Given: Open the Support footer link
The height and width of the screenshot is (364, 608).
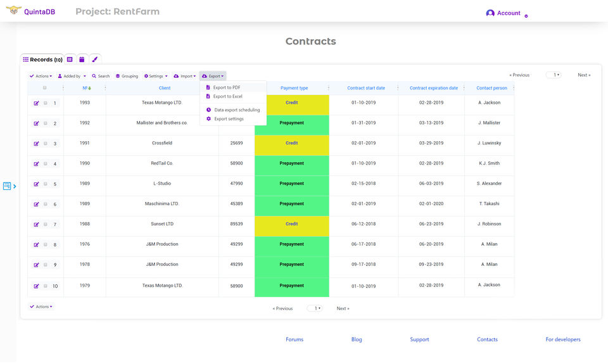Looking at the screenshot, I should coord(419,340).
